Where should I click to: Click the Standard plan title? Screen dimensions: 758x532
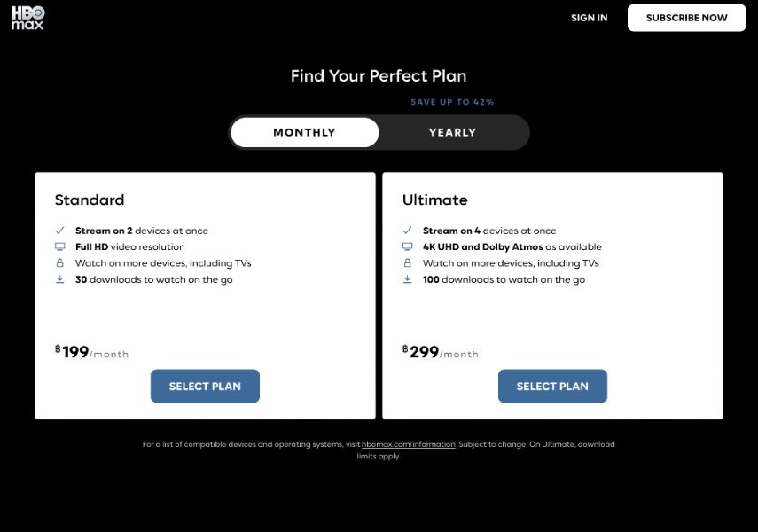click(90, 199)
